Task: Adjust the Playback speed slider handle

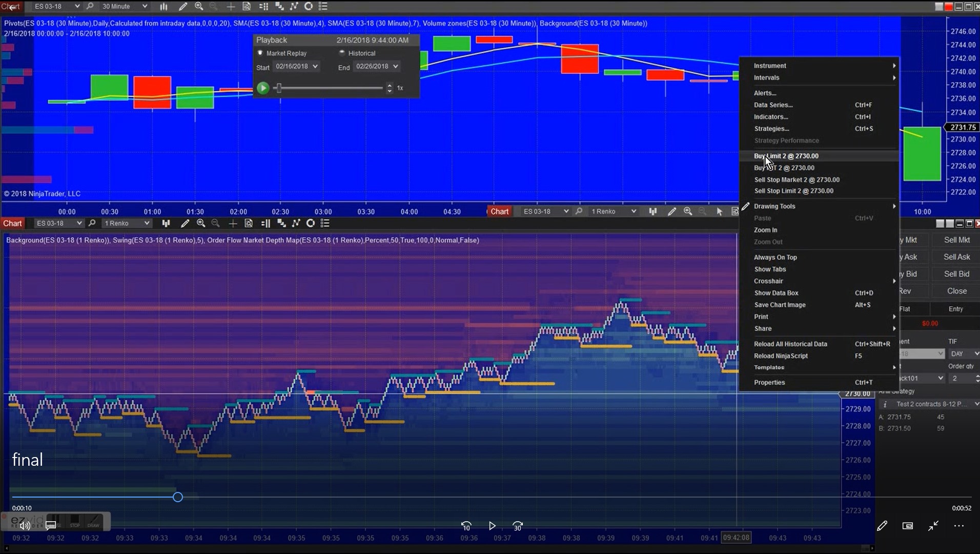Action: 278,88
